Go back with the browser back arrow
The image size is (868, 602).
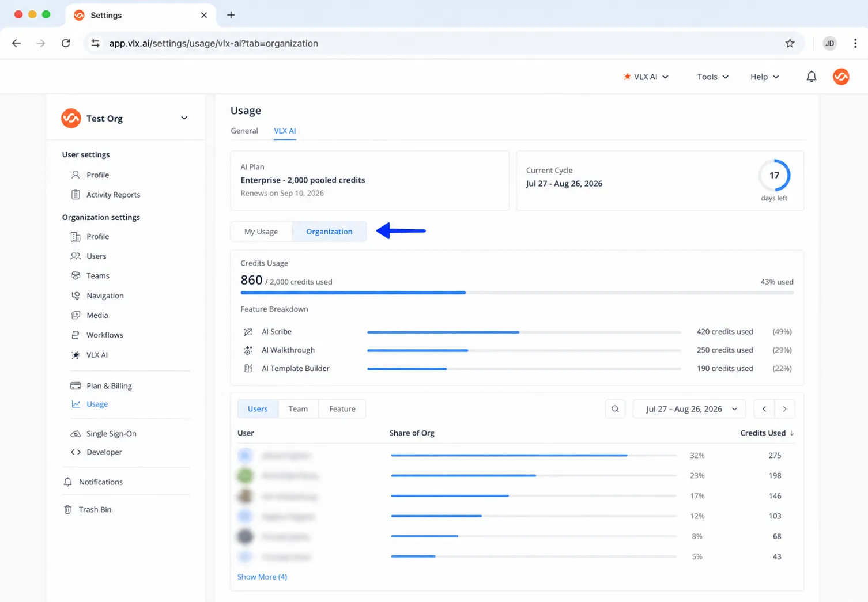tap(16, 43)
